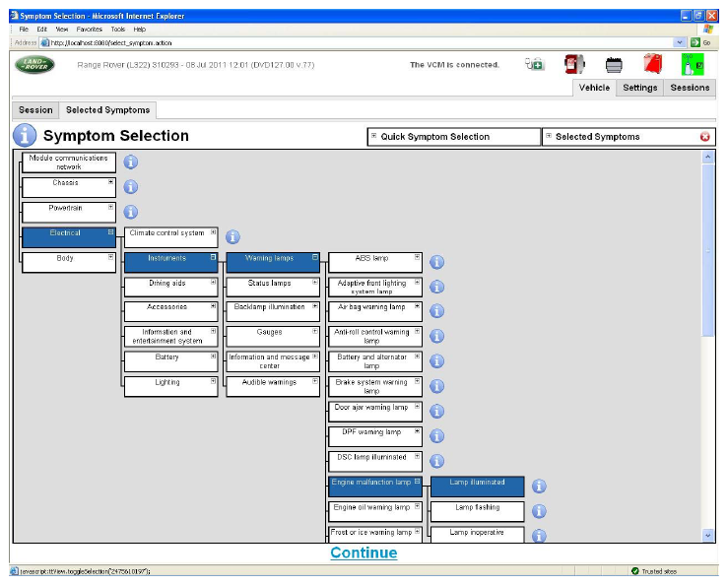Expand the Chassis node

point(110,182)
